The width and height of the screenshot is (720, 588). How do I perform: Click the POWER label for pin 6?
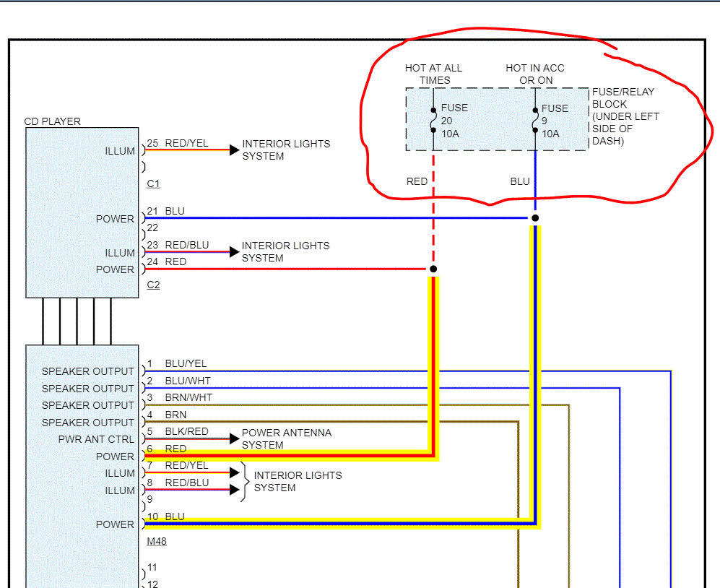point(115,457)
